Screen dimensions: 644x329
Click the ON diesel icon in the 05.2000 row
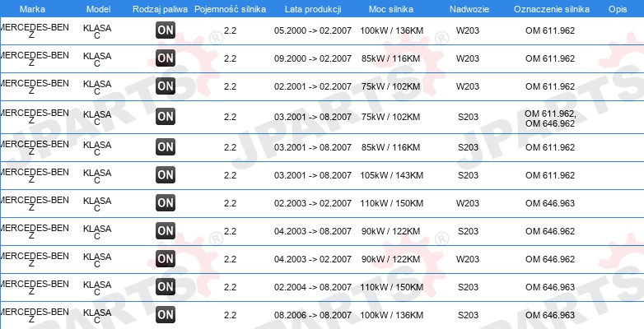coord(166,30)
